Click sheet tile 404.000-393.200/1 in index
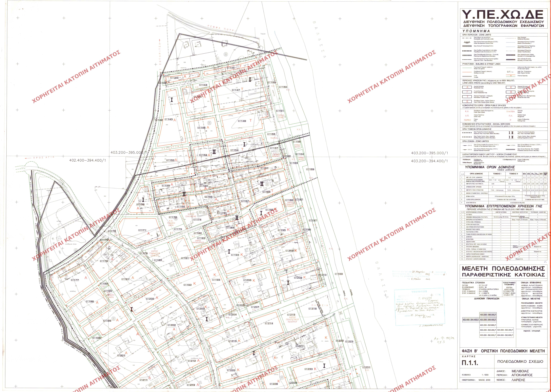551x392 pixels. (505, 330)
